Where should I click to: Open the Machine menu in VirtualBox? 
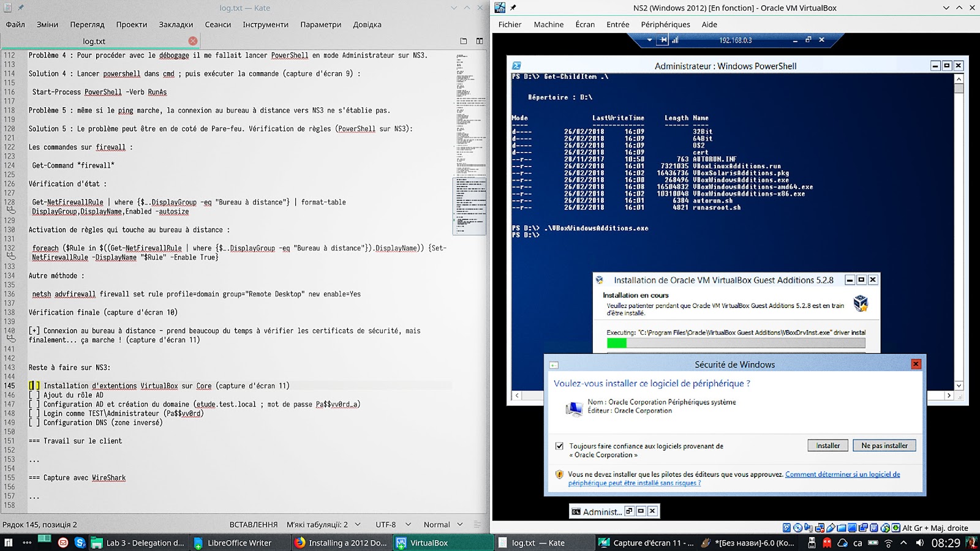(548, 24)
